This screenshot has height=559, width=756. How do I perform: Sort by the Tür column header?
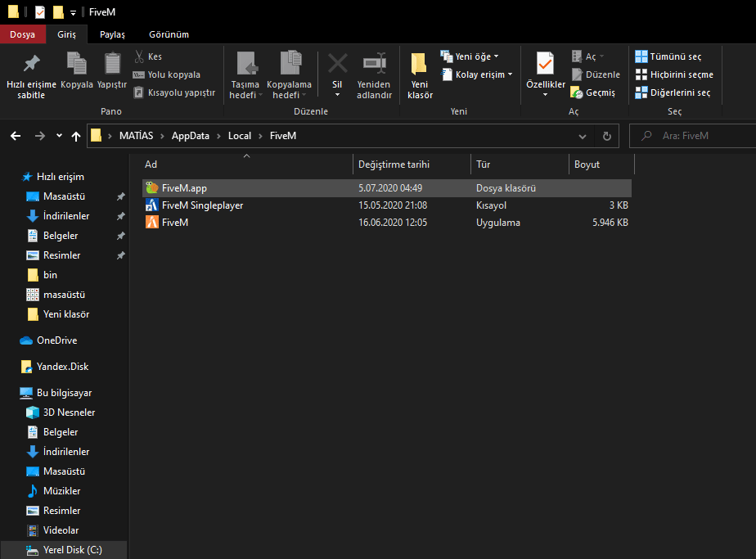point(520,165)
